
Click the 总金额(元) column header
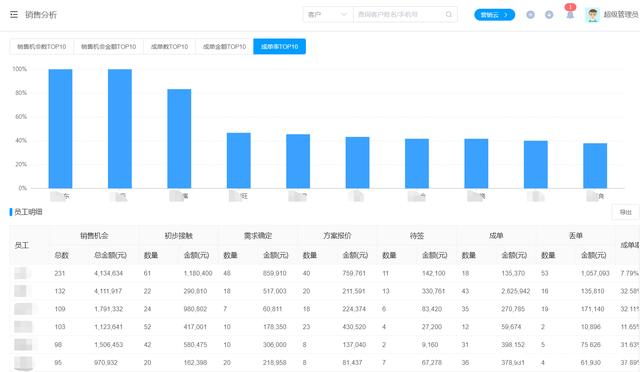(x=110, y=255)
